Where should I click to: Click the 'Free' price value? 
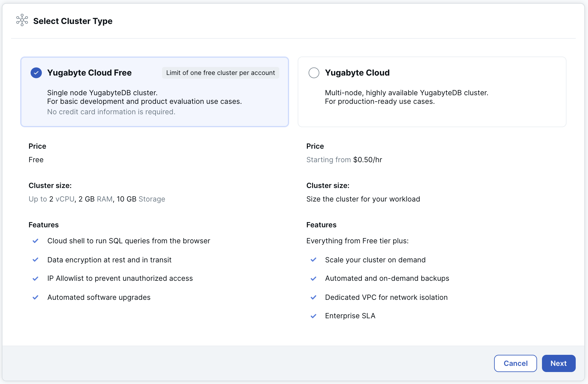coord(36,160)
